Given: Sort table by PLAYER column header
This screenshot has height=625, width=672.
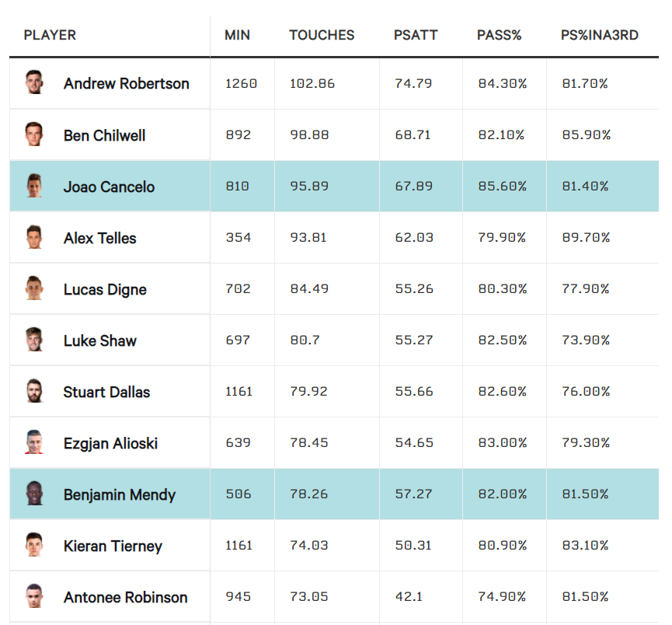Looking at the screenshot, I should (50, 36).
